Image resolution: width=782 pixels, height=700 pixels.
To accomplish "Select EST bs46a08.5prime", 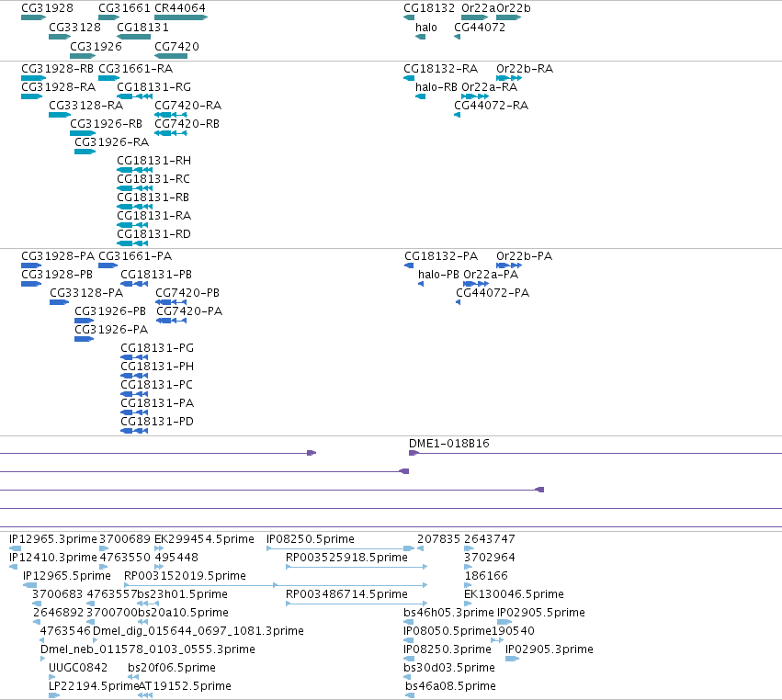I will [451, 686].
